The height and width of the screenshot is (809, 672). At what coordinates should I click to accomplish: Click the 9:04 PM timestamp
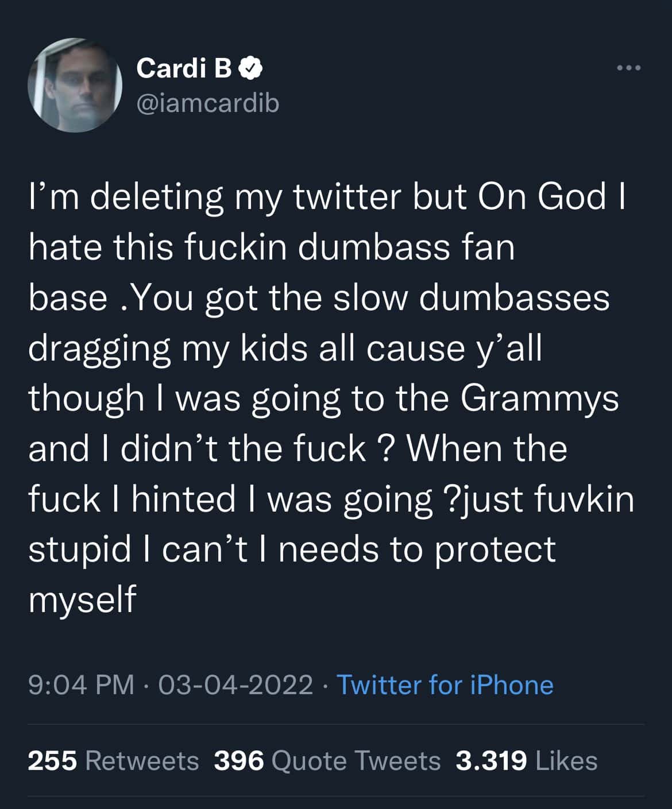click(81, 685)
